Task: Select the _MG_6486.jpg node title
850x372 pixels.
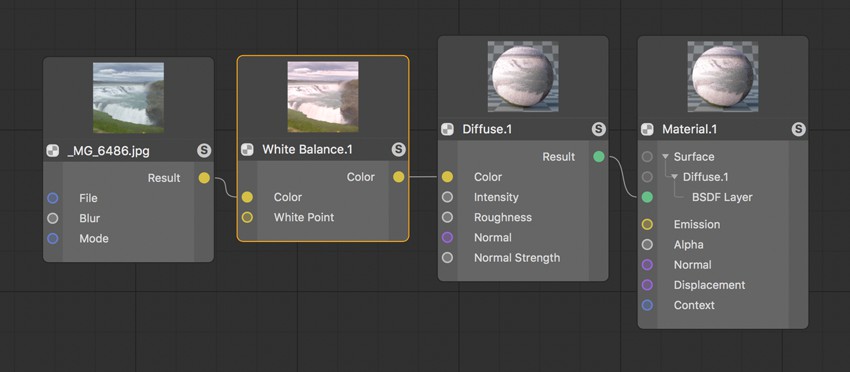Action: pos(108,151)
